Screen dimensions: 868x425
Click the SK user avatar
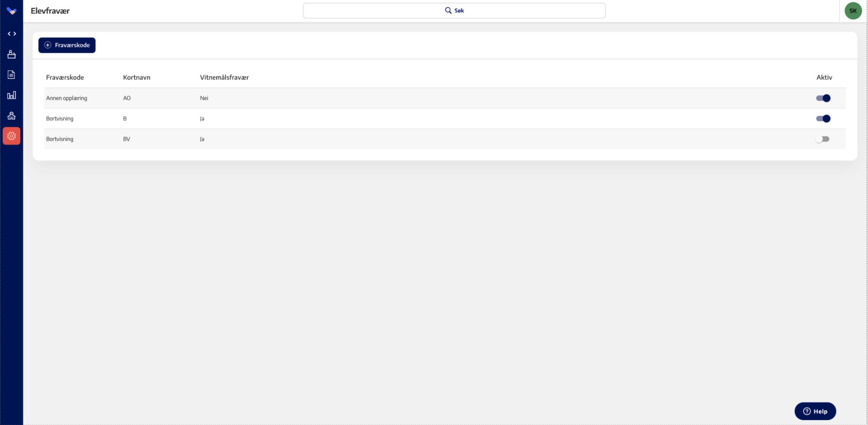point(853,11)
